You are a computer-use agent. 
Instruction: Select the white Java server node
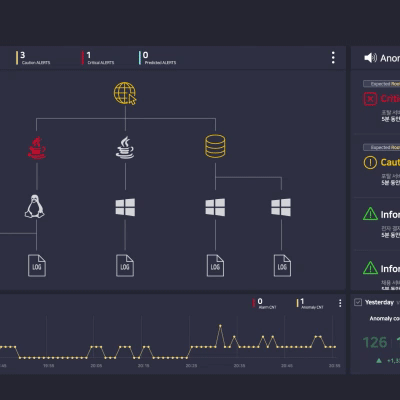(x=125, y=147)
